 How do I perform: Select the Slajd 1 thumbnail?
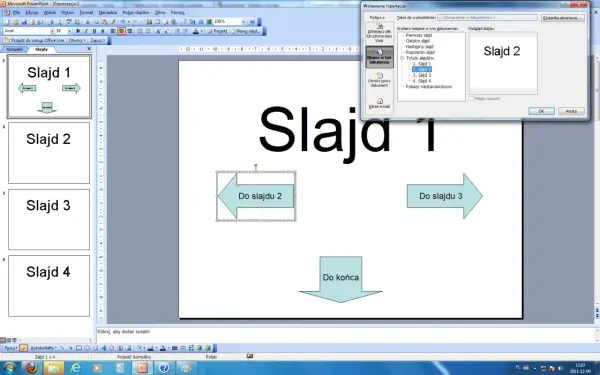coord(49,86)
